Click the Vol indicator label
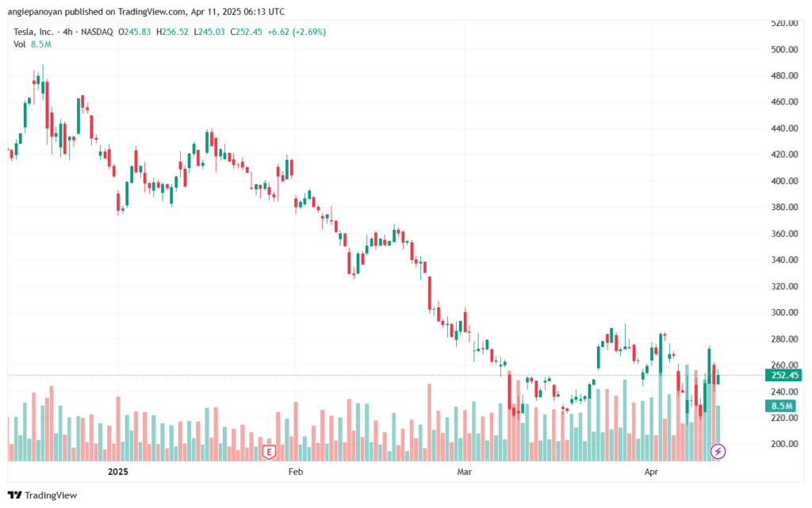This screenshot has width=812, height=508. [x=20, y=44]
